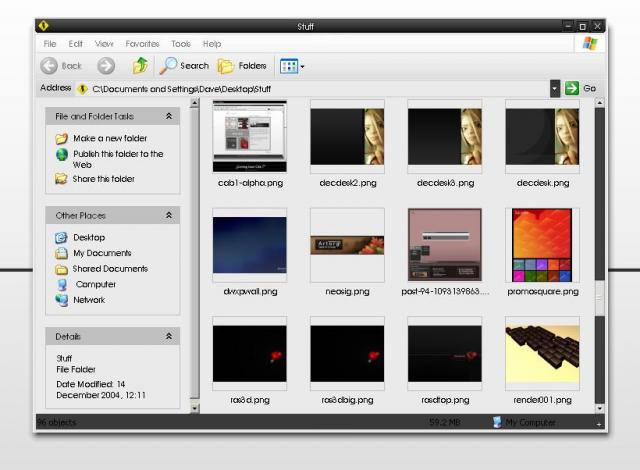Click the Back arrow icon
Screen dimensions: 640x470
pos(49,66)
